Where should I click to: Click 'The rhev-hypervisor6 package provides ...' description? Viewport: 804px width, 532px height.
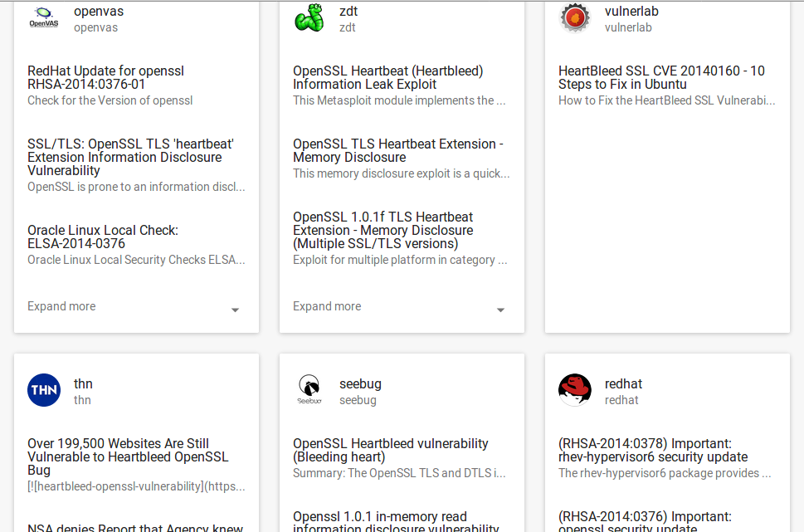tap(665, 473)
